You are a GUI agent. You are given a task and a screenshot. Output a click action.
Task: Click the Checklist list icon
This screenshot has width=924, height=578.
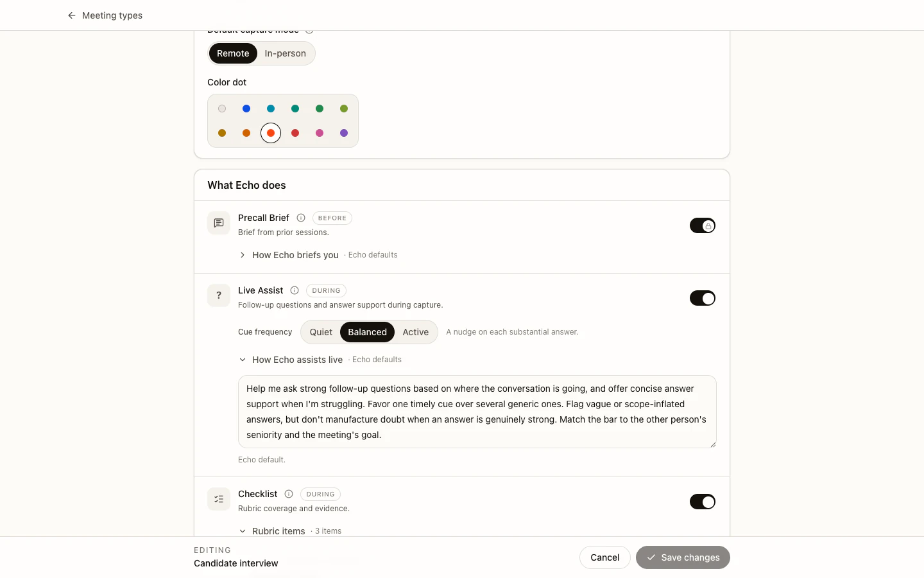(x=219, y=499)
